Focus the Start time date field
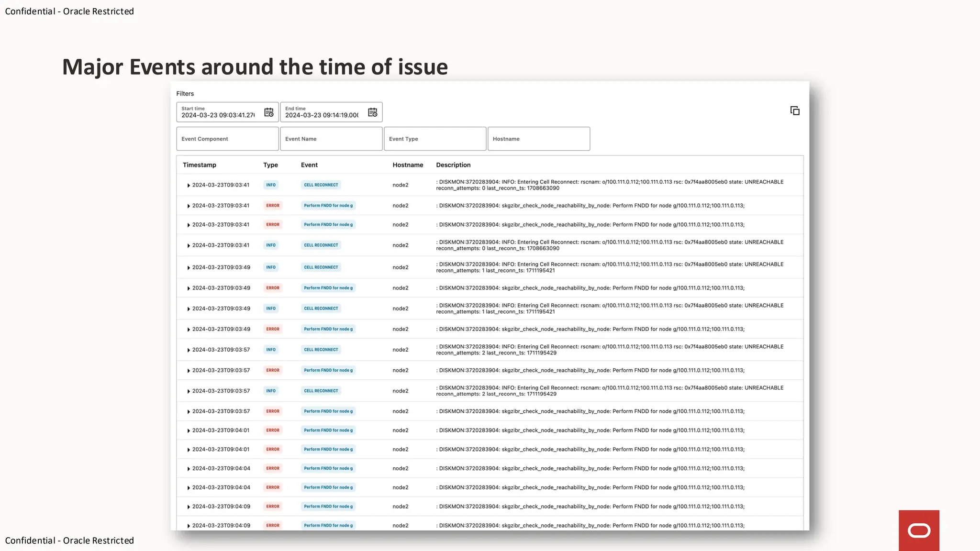 pos(227,112)
